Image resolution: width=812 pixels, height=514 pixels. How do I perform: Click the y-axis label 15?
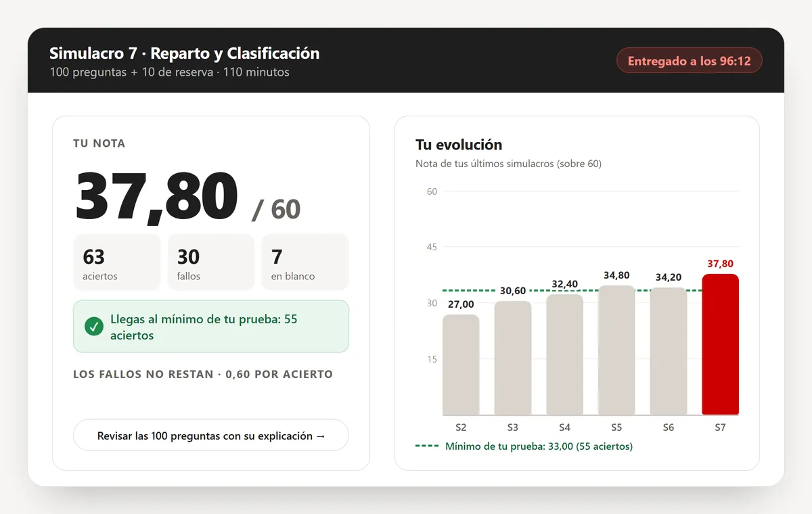click(x=432, y=359)
